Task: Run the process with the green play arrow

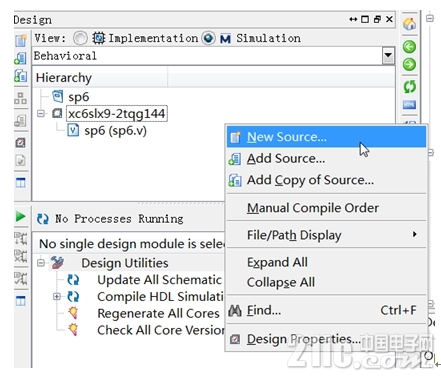Action: click(20, 217)
